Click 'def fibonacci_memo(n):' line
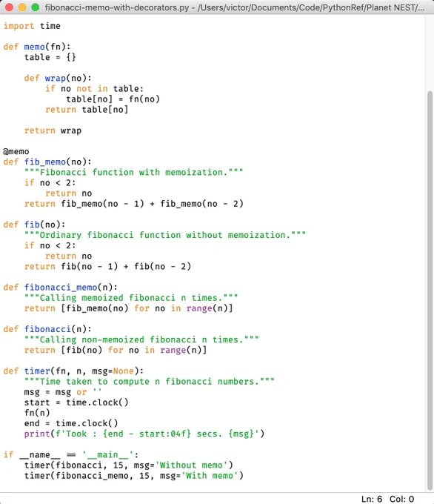434x504 pixels. pyautogui.click(x=61, y=288)
